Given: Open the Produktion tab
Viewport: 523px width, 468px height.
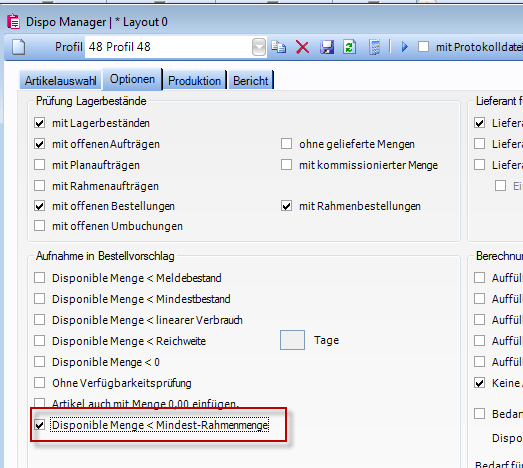Looking at the screenshot, I should (194, 80).
